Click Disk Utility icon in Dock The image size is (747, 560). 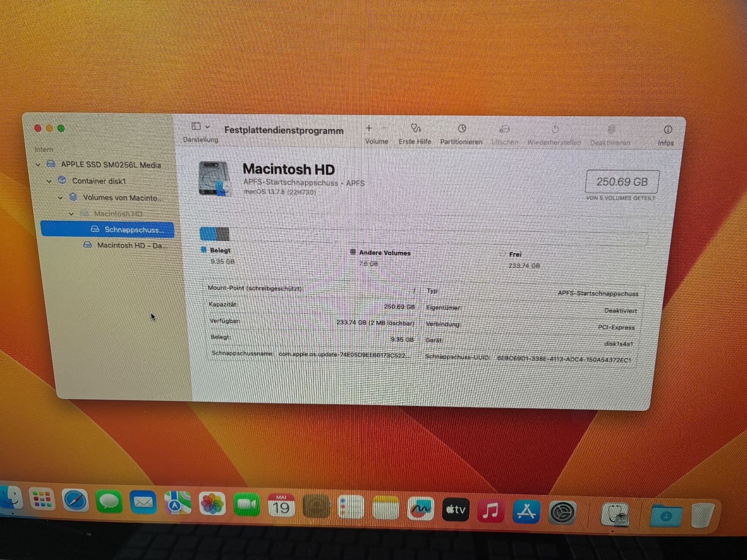coord(615,514)
